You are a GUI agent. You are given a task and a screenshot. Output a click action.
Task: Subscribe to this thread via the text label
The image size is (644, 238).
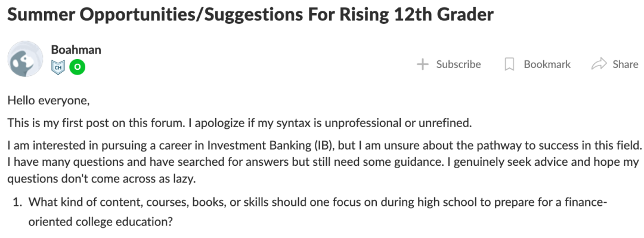pos(459,64)
